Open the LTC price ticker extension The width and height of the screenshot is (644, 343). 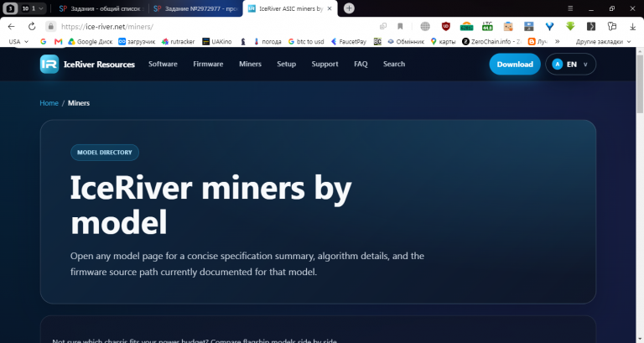point(487,26)
